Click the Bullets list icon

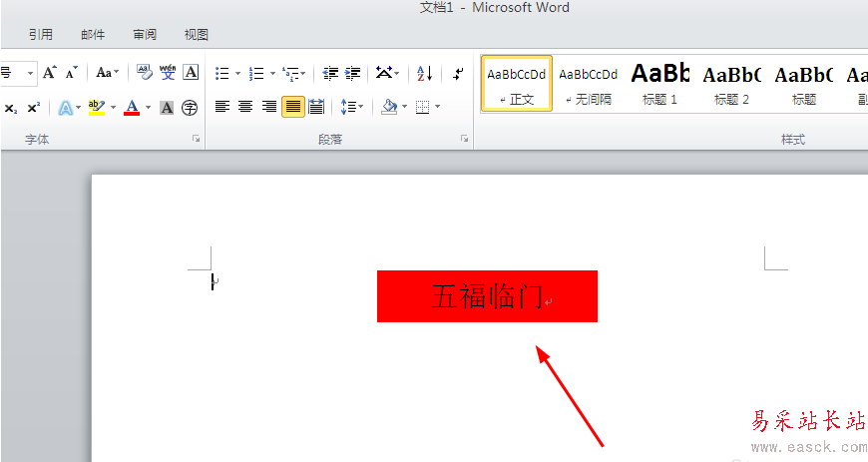tap(221, 73)
